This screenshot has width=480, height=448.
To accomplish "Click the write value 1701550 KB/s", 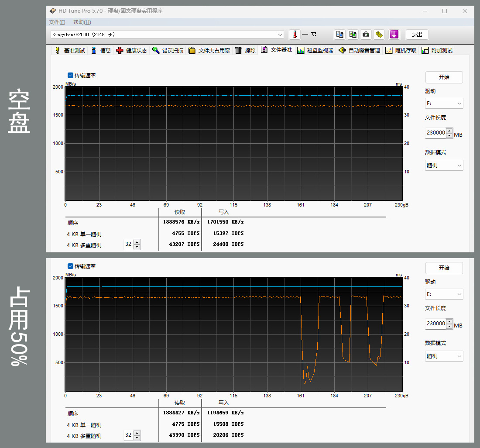I will pos(225,222).
